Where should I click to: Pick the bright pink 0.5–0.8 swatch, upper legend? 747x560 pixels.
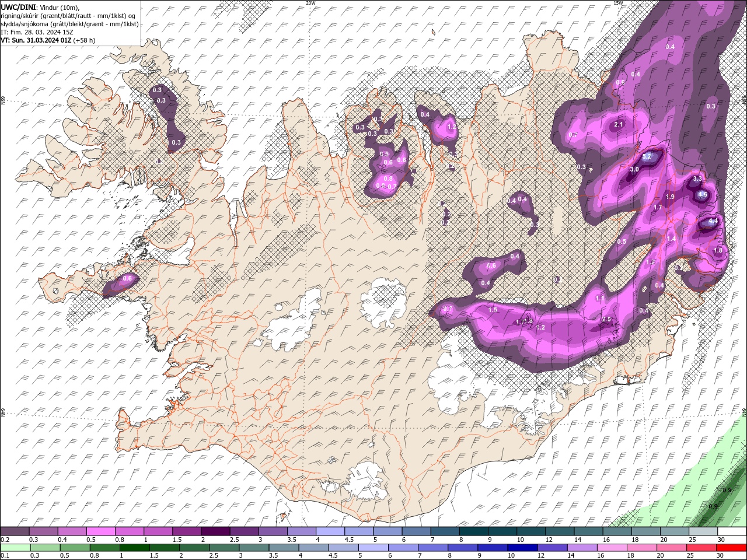click(100, 531)
